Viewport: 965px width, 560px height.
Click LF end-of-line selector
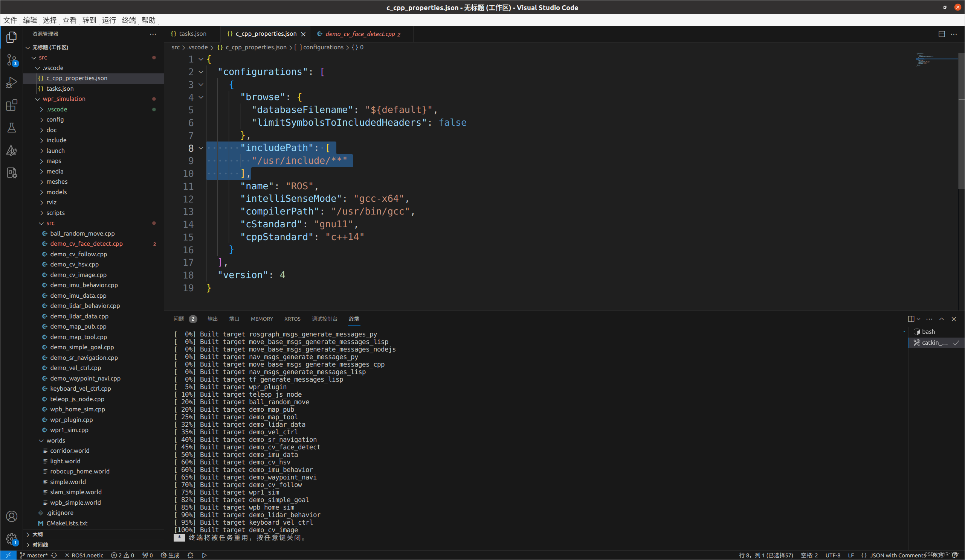851,555
